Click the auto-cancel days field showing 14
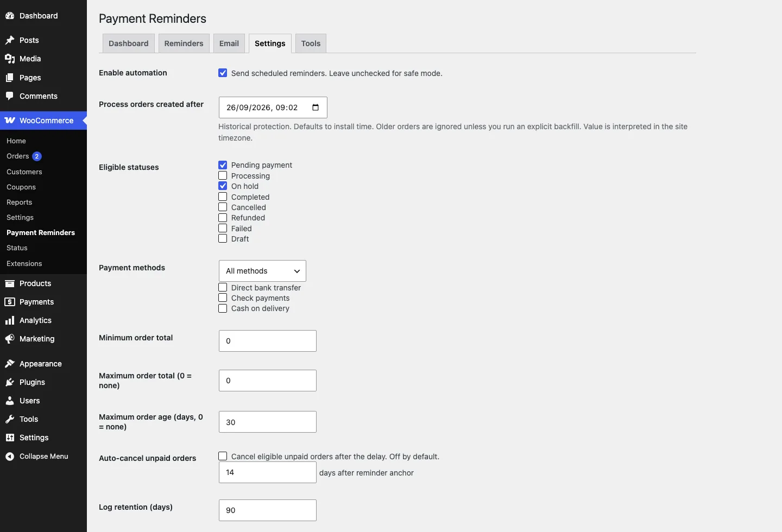Image resolution: width=782 pixels, height=532 pixels. [x=268, y=472]
